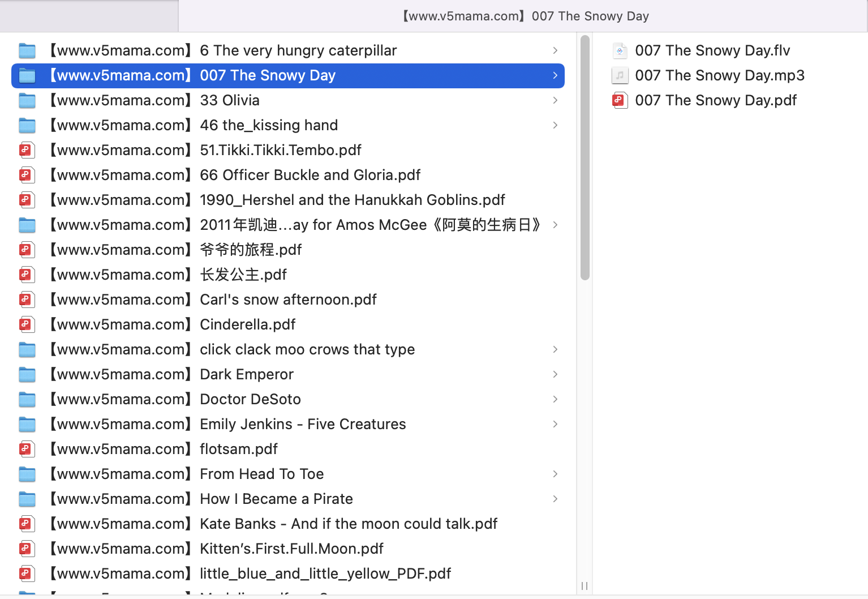Viewport: 868px width, 599px height.
Task: Click the Dark Emperor folder icon
Action: pos(27,375)
